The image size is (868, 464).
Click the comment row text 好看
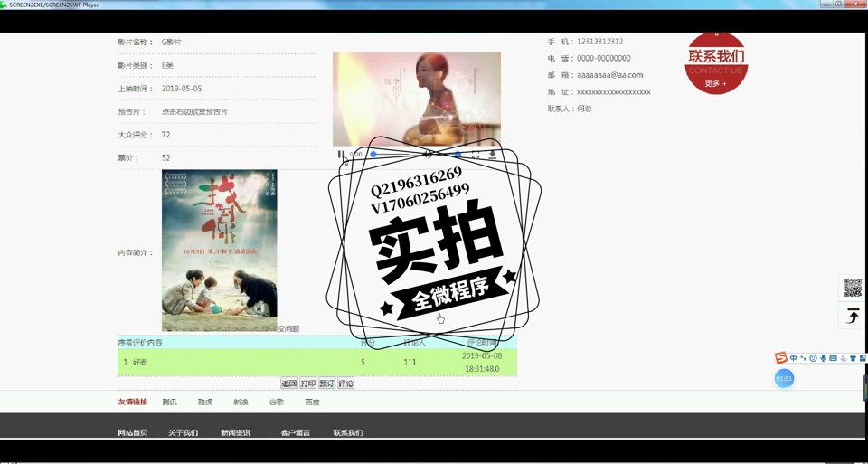click(x=140, y=362)
